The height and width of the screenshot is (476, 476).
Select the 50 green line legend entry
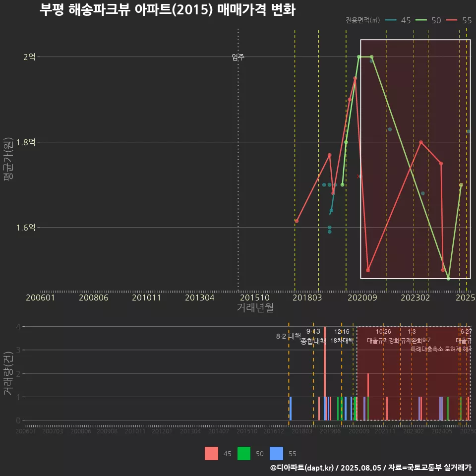point(428,20)
